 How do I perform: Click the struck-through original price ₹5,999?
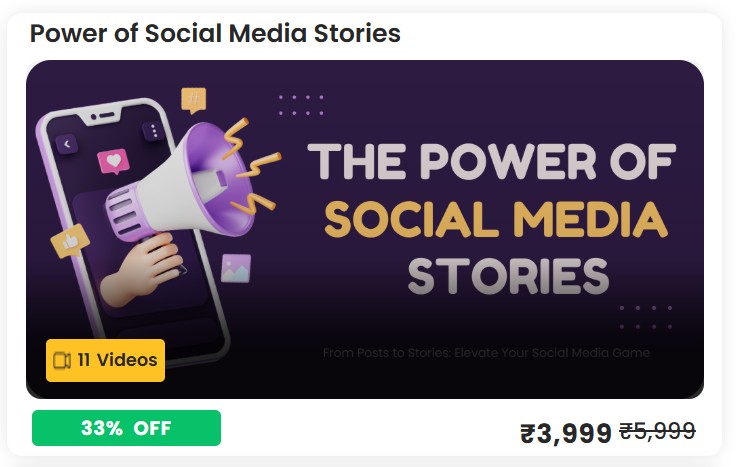[x=657, y=431]
